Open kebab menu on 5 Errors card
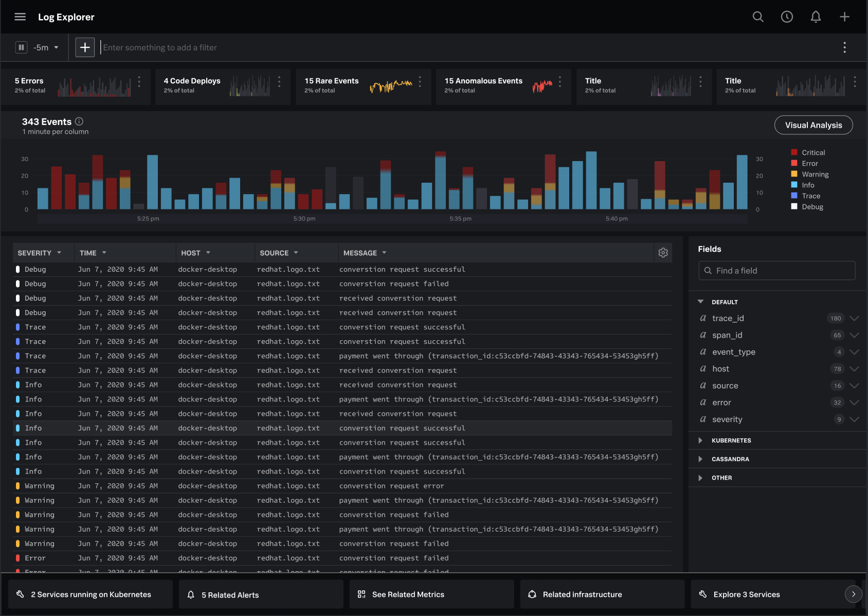The height and width of the screenshot is (616, 868). click(139, 81)
